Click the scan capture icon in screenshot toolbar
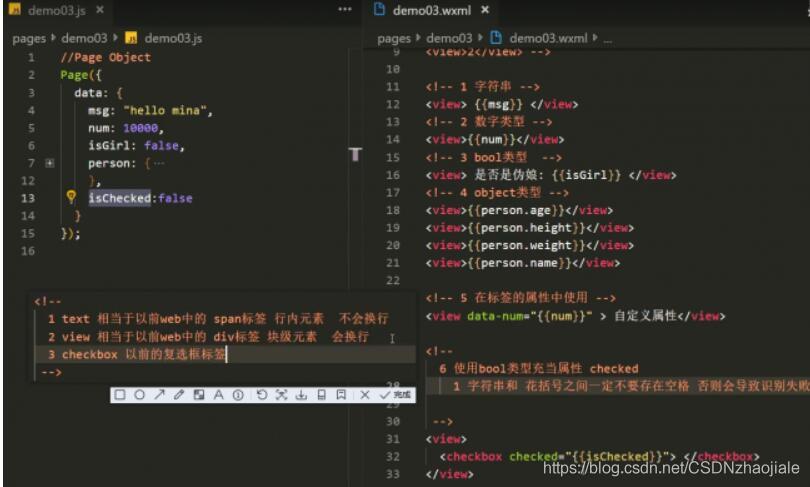 tap(281, 395)
